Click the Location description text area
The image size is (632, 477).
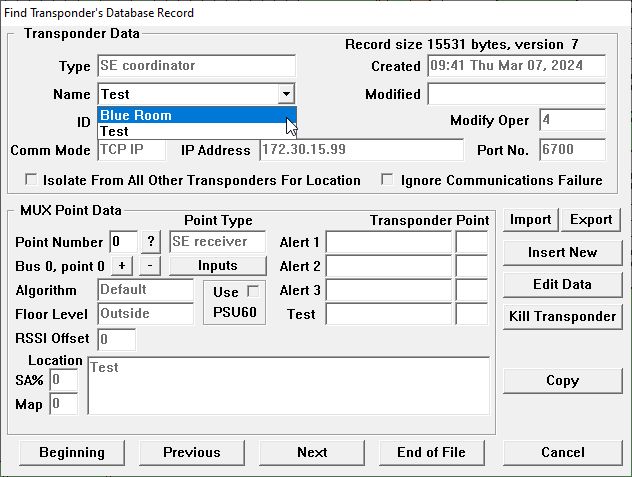tap(288, 385)
